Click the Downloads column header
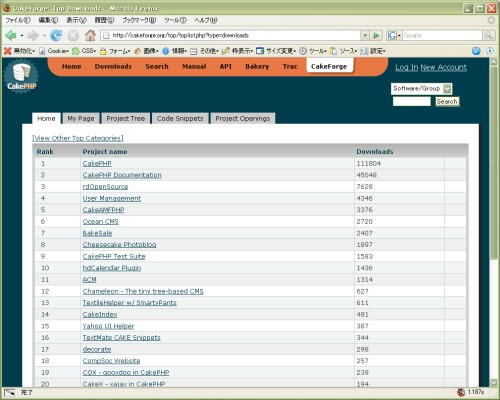This screenshot has width=500, height=400. pos(375,152)
